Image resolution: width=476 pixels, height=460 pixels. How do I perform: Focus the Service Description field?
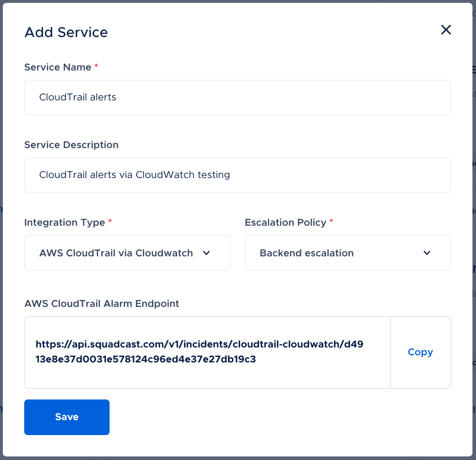click(x=238, y=175)
